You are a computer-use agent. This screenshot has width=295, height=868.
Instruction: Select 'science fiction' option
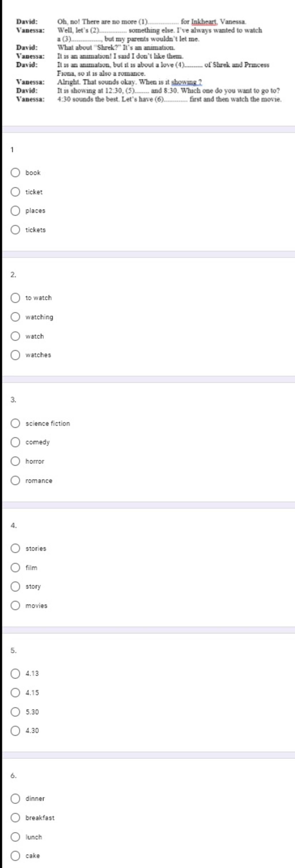pos(15,423)
